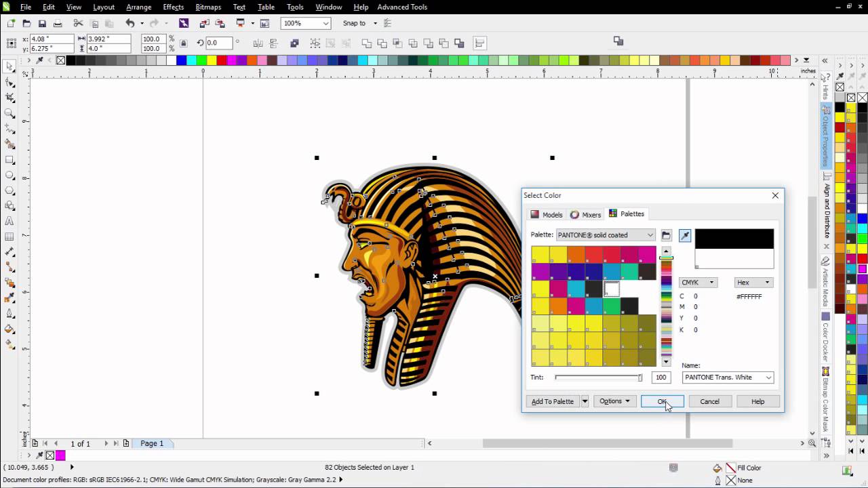Open the File menu
The height and width of the screenshot is (488, 868).
pyautogui.click(x=26, y=7)
